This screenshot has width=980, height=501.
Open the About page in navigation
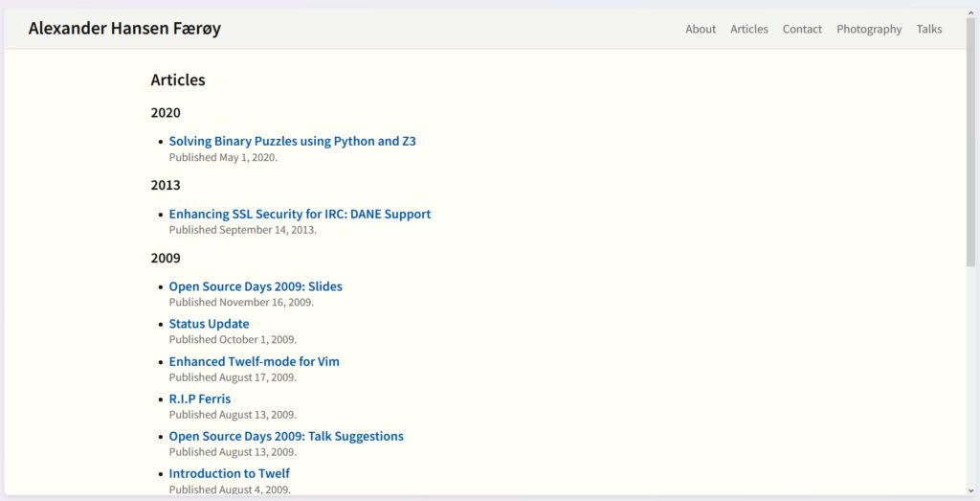(700, 29)
